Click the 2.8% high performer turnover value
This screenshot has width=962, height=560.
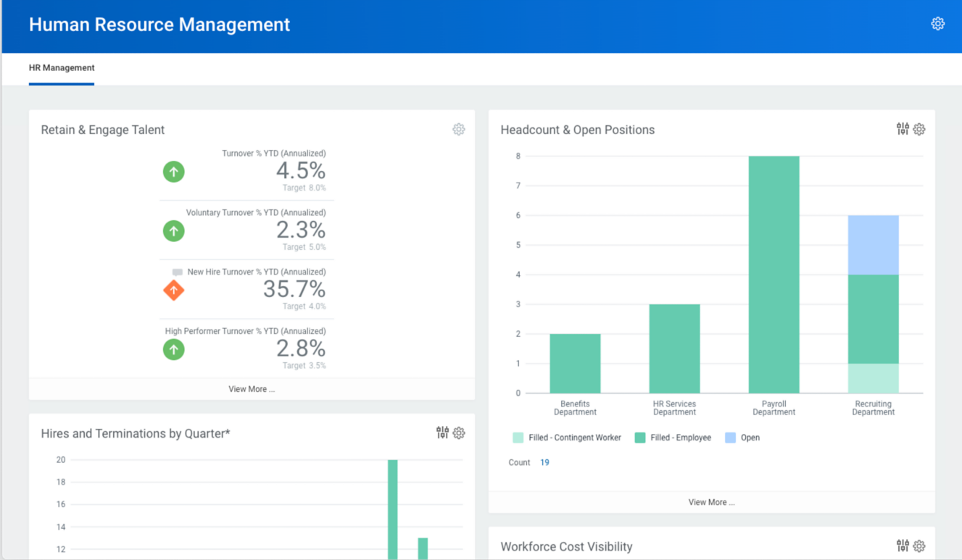[x=301, y=348]
